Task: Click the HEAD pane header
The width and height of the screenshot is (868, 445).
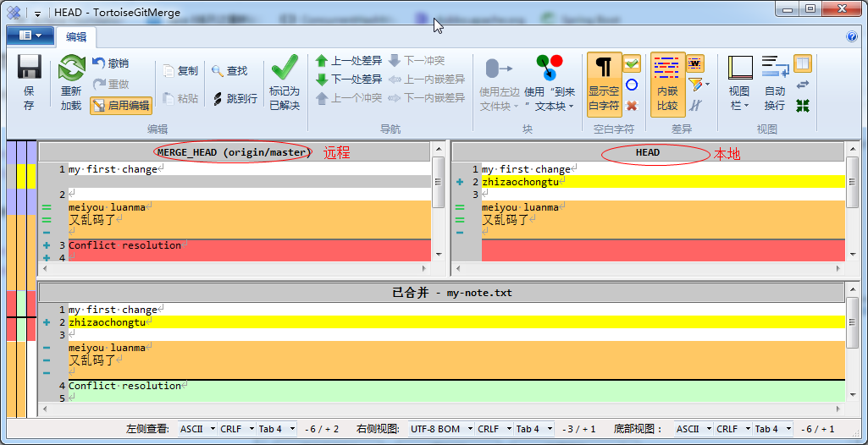Action: click(648, 152)
